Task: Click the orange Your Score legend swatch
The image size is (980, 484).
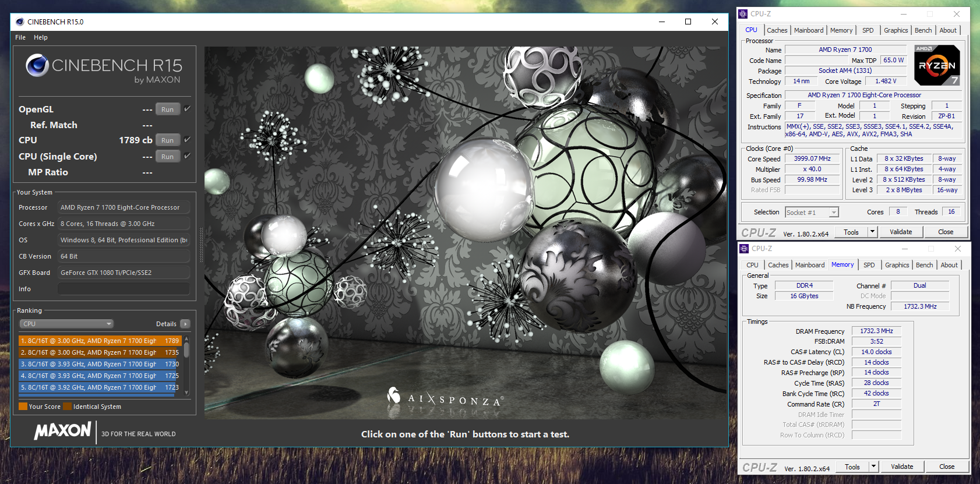Action: point(23,407)
